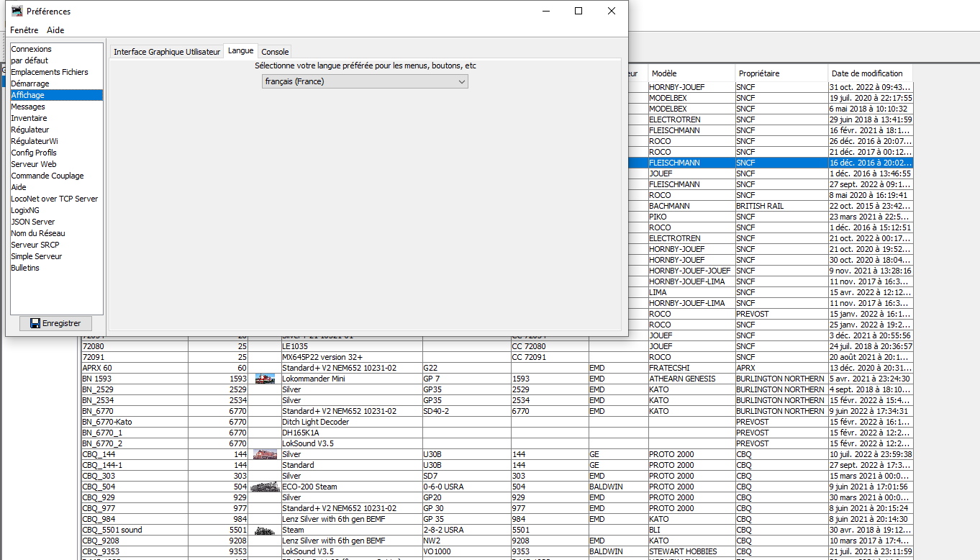Open the locomotive image in the BN 1593 row
The width and height of the screenshot is (980, 560).
(265, 379)
